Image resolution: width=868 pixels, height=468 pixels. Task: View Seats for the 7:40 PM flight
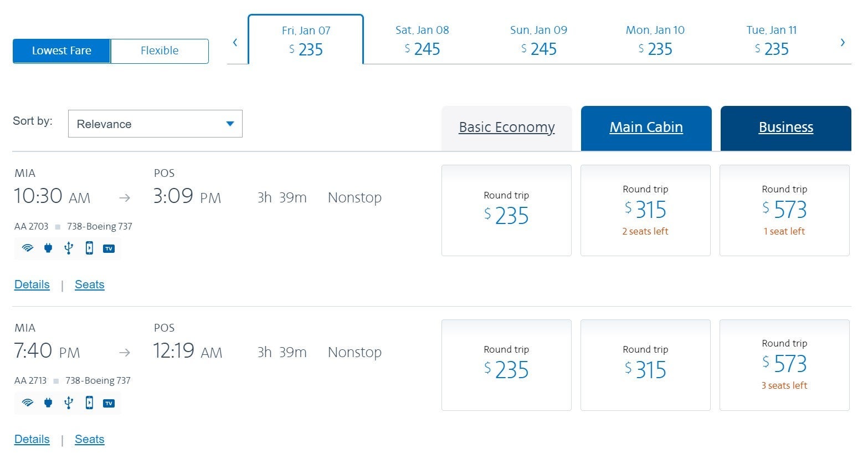pyautogui.click(x=89, y=439)
